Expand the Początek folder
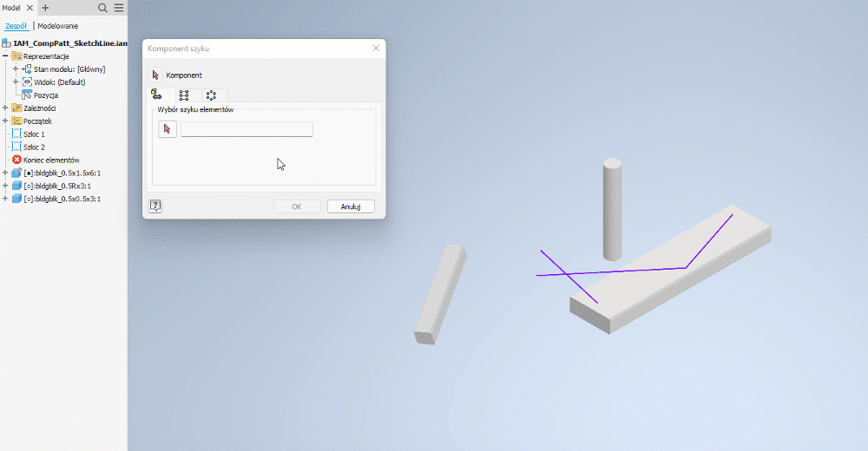868x451 pixels. pyautogui.click(x=5, y=121)
